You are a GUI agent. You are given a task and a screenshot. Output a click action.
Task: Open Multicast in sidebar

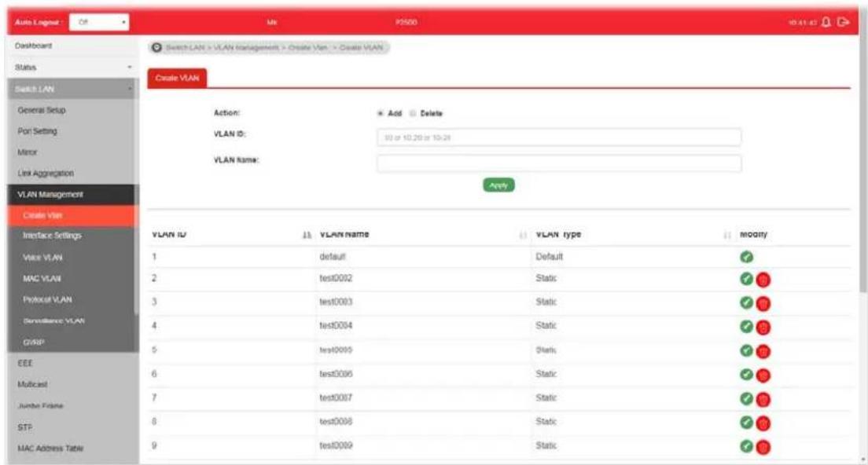(72, 384)
